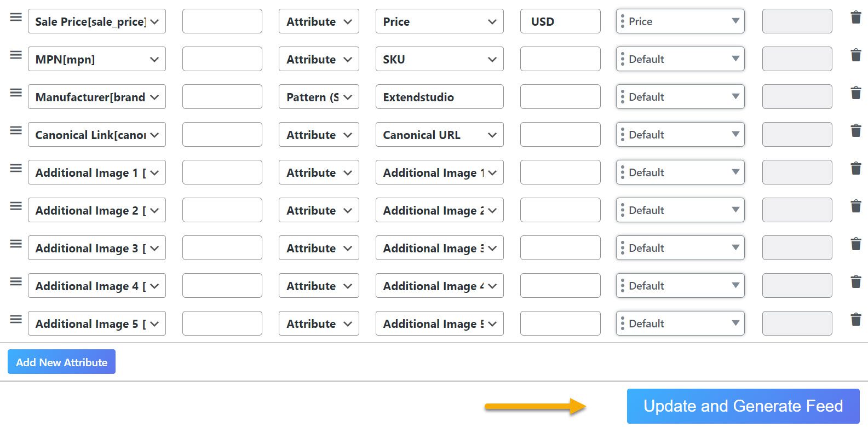Expand the Canonical URL value dropdown
Screen dimensions: 868x427
pos(439,135)
